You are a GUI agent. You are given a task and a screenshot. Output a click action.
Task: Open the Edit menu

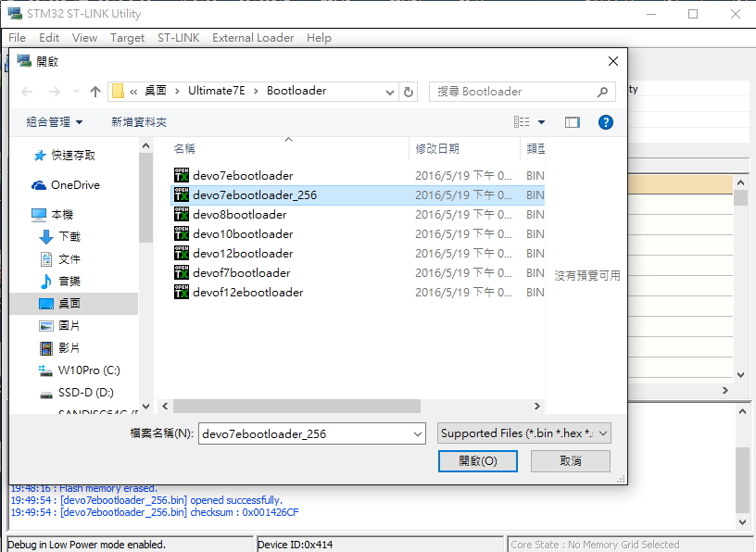click(49, 38)
